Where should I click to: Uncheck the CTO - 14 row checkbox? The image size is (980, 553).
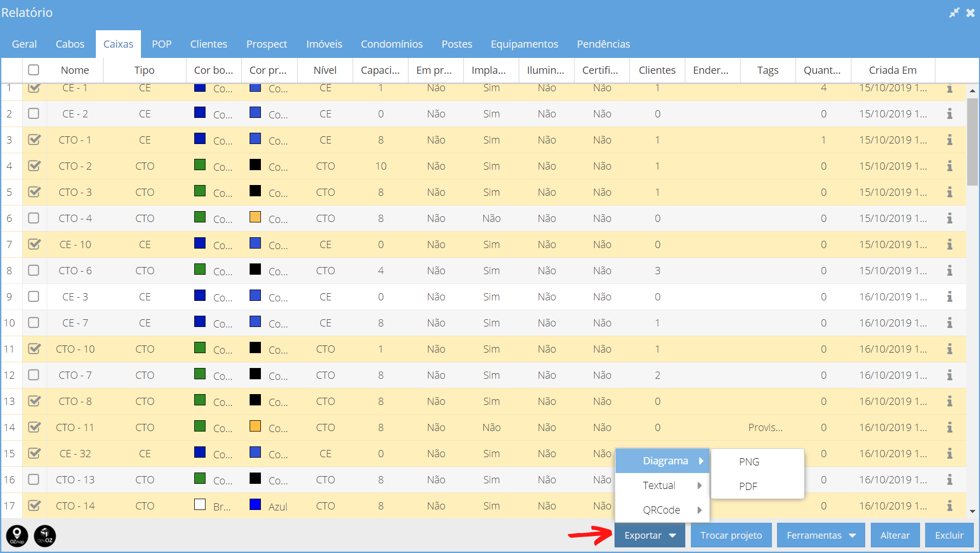coord(34,505)
